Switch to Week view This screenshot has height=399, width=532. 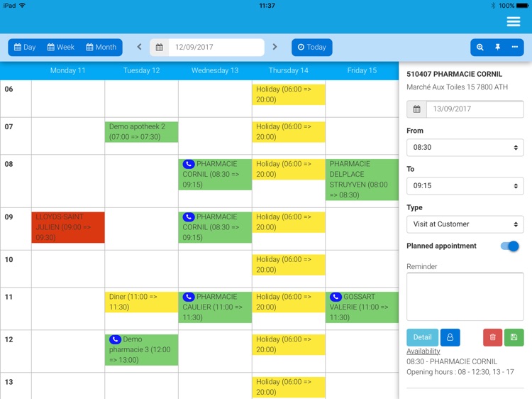pyautogui.click(x=61, y=47)
